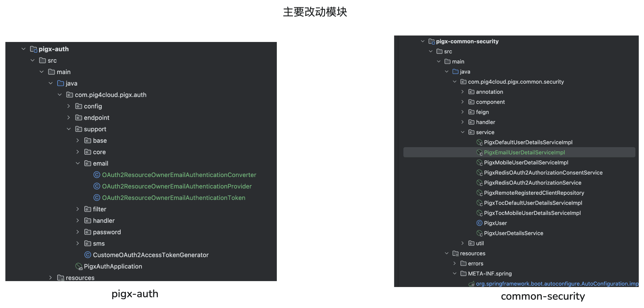Expand the sms package
644x308 pixels.
78,243
